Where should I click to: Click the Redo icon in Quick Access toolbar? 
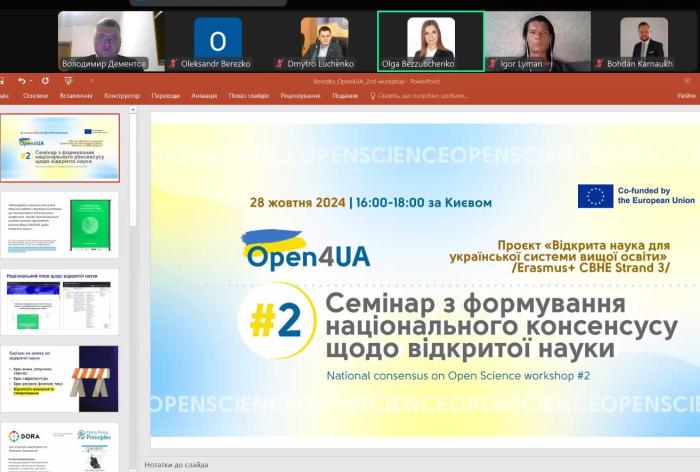coord(45,80)
